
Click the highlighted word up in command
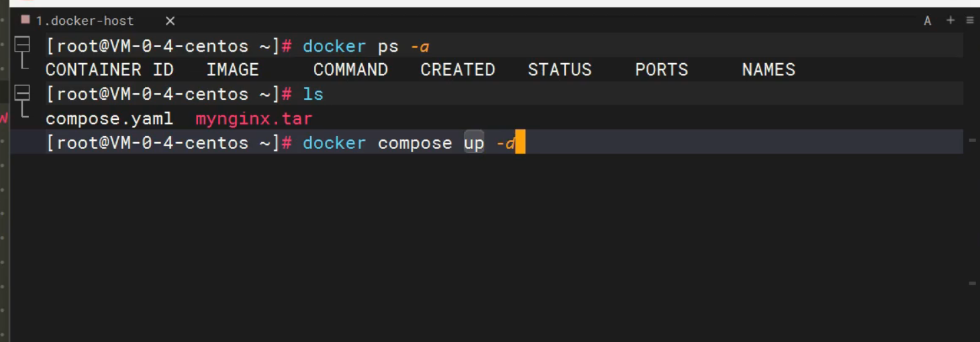(474, 143)
